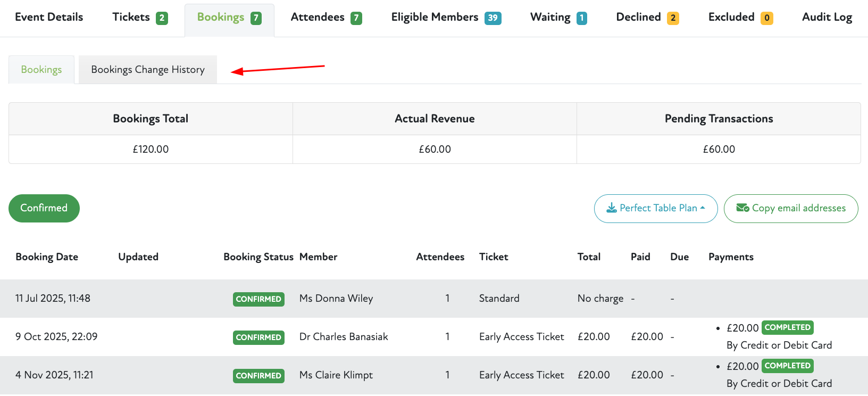Toggle the Confirmed filter pill
Image resolution: width=868 pixels, height=396 pixels.
point(44,208)
